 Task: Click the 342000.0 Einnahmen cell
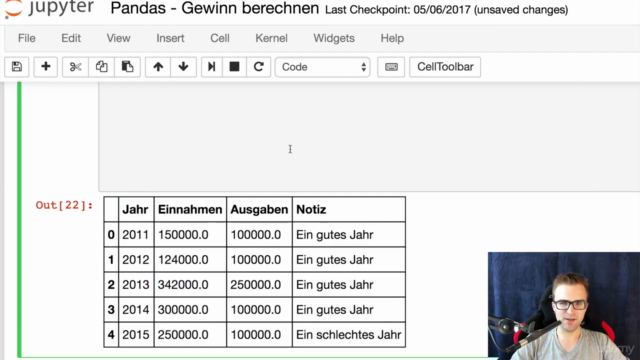[x=190, y=284]
